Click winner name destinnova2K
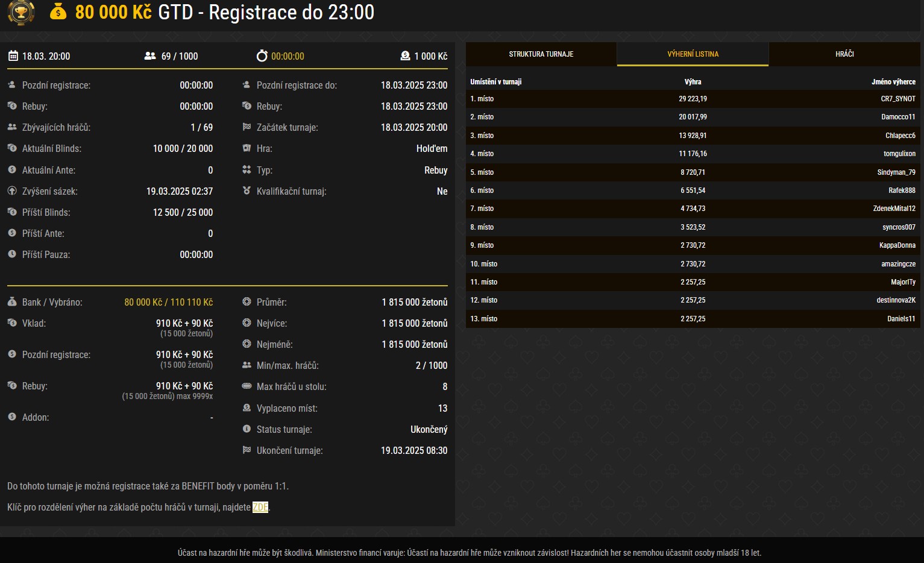The image size is (924, 563). (896, 300)
